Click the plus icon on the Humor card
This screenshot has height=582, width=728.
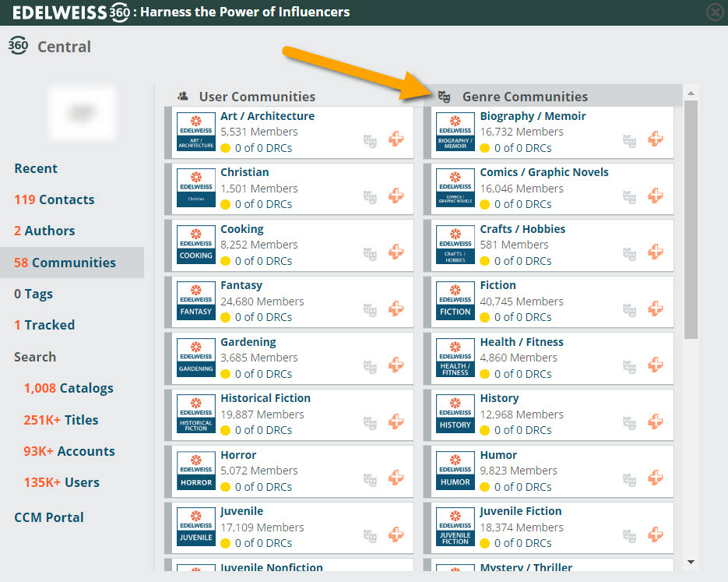click(656, 478)
